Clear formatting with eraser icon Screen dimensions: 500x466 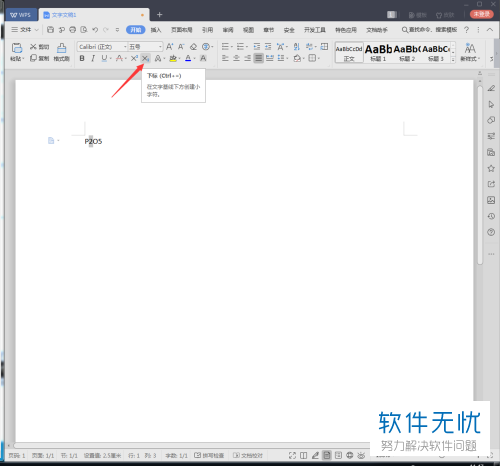[x=193, y=47]
